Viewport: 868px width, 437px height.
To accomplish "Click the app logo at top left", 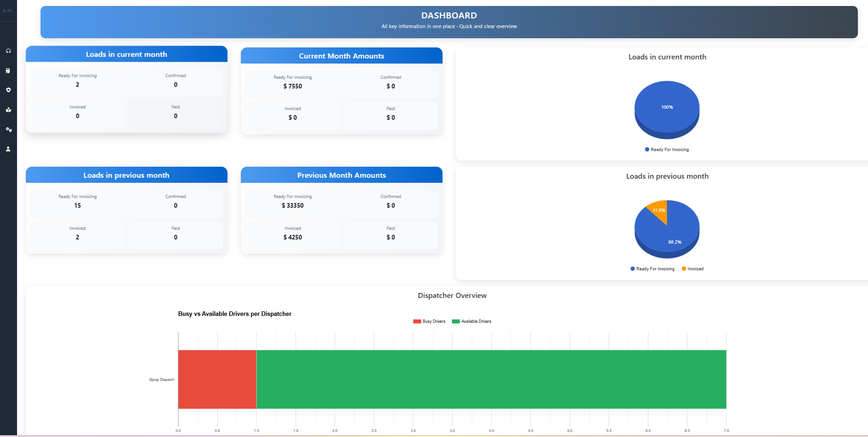I will pos(8,11).
